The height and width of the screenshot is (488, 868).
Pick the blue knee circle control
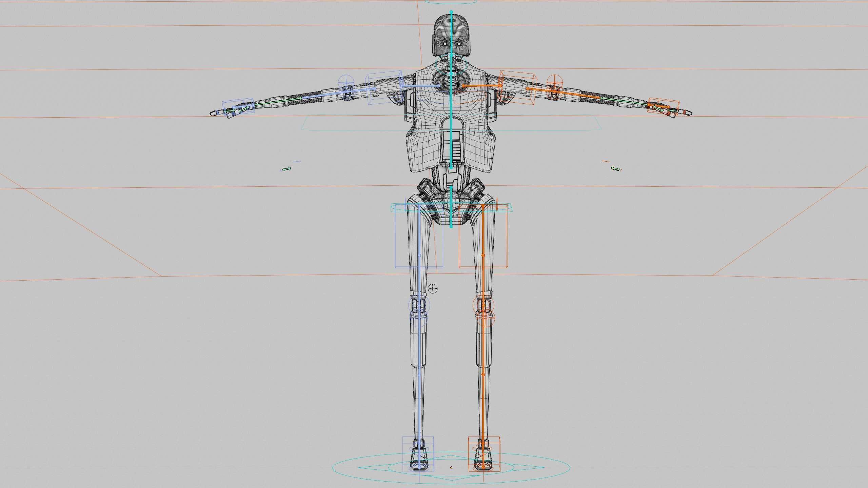[x=419, y=306]
